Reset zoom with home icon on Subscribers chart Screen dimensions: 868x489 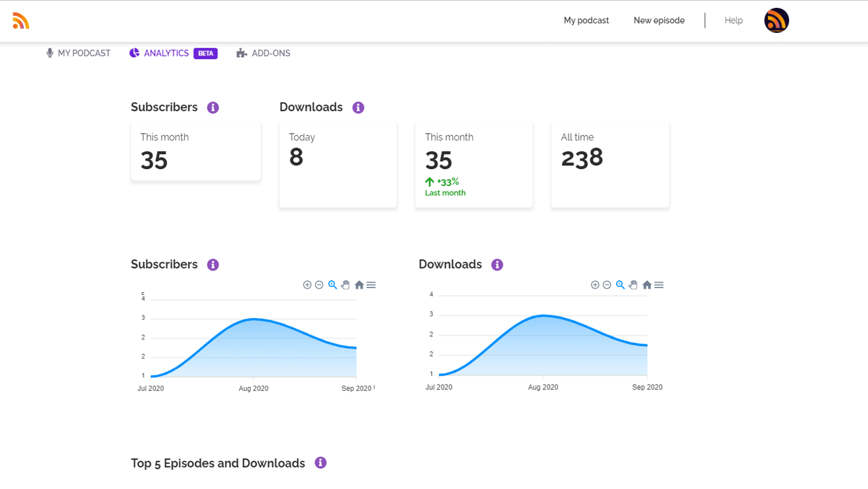pyautogui.click(x=359, y=285)
